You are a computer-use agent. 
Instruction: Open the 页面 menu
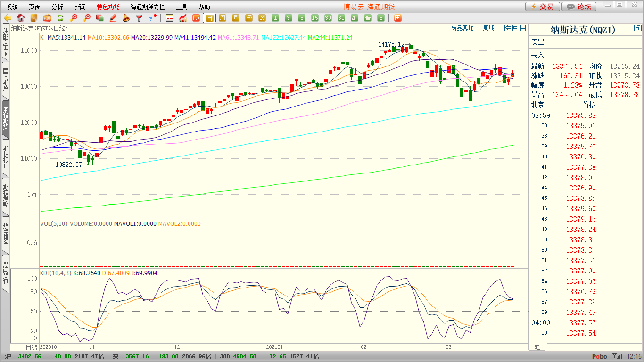(x=34, y=7)
